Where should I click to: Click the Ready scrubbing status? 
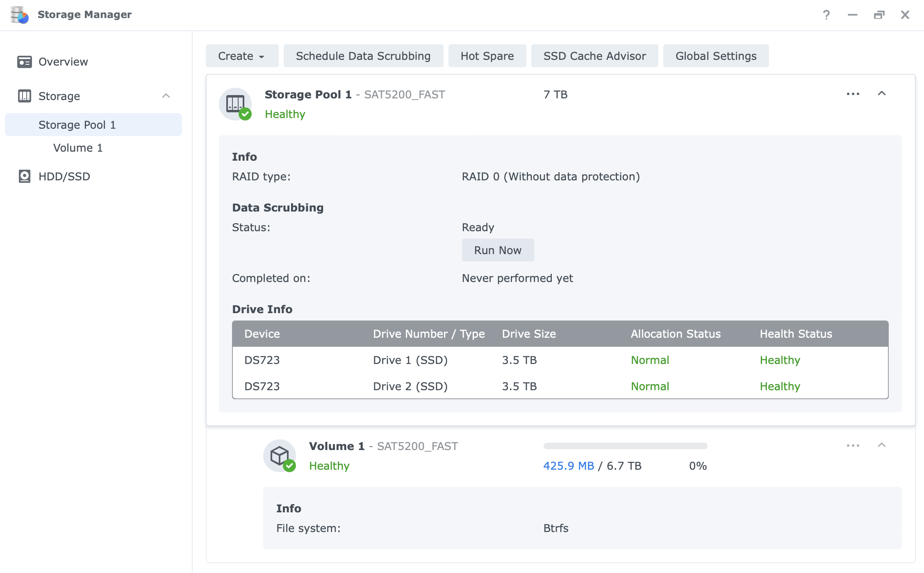click(x=478, y=227)
